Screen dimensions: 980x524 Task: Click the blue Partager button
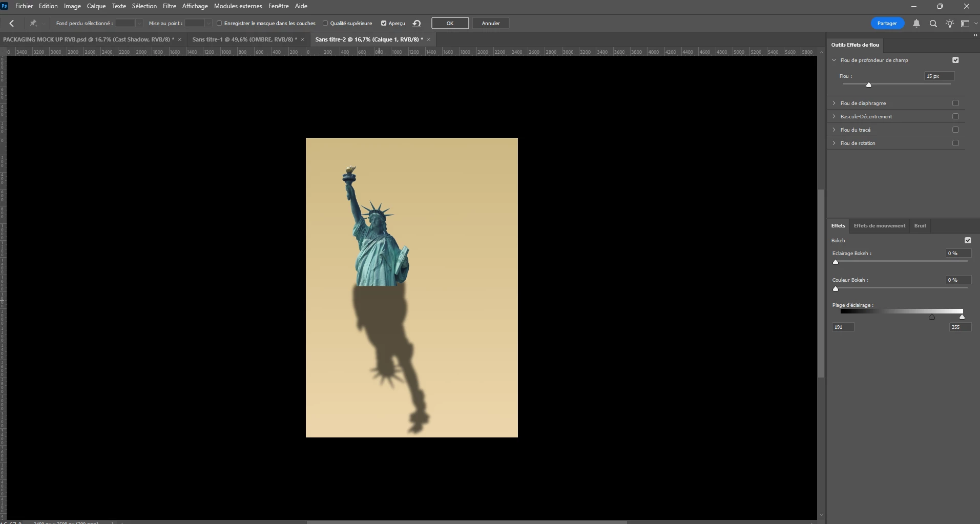click(887, 23)
